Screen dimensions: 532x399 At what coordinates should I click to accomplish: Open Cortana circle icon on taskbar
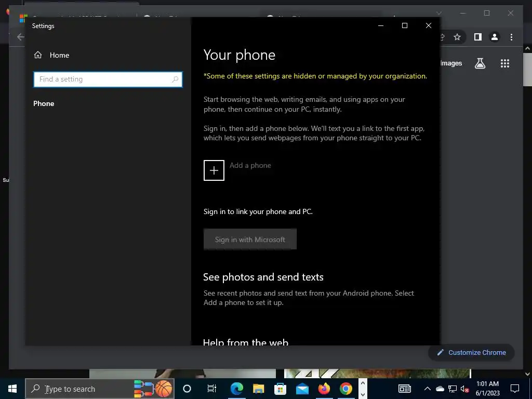point(187,389)
